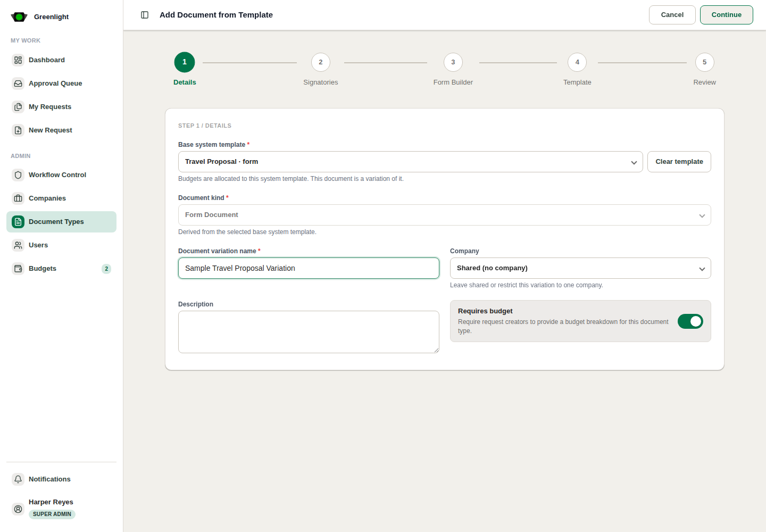766x532 pixels.
Task: Open Approval Queue in sidebar
Action: coord(61,84)
